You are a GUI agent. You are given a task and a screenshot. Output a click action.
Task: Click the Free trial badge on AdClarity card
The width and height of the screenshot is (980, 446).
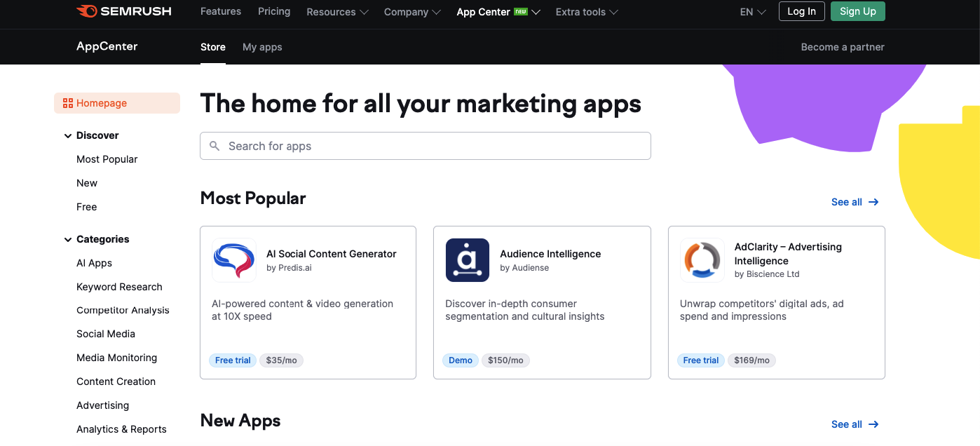point(701,360)
